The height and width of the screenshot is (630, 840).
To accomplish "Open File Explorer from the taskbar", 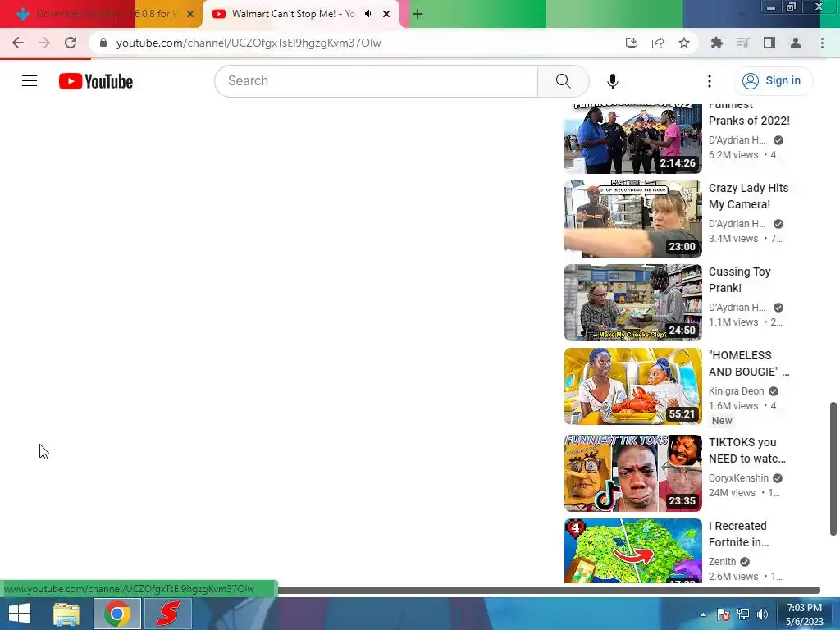I will click(x=66, y=614).
